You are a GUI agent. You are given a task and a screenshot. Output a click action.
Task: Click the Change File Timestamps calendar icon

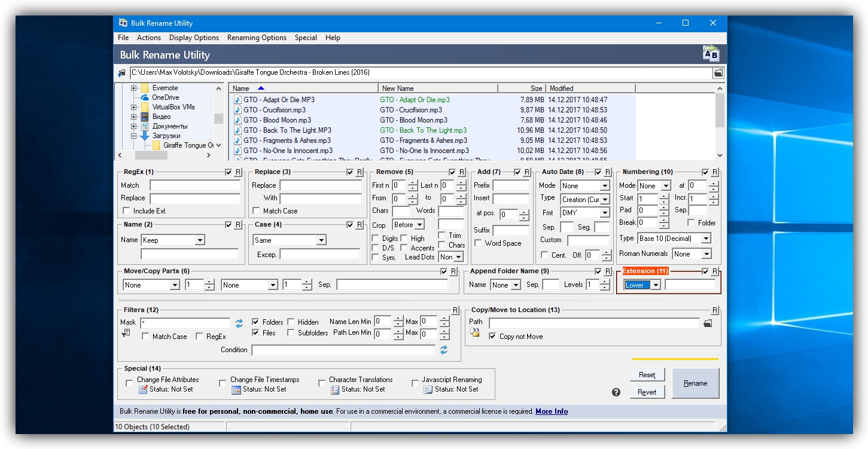pos(236,390)
